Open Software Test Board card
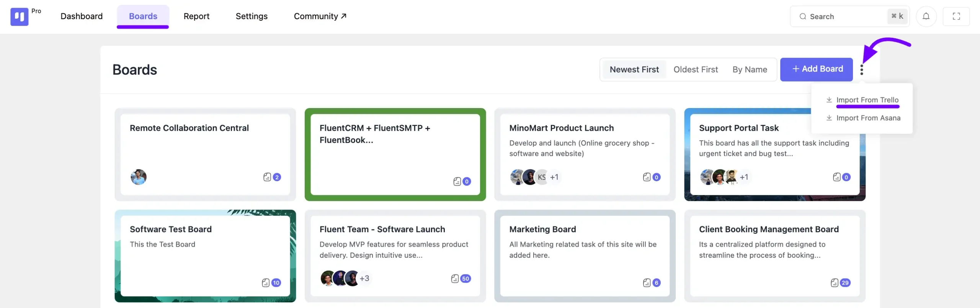The width and height of the screenshot is (980, 308). (x=205, y=256)
